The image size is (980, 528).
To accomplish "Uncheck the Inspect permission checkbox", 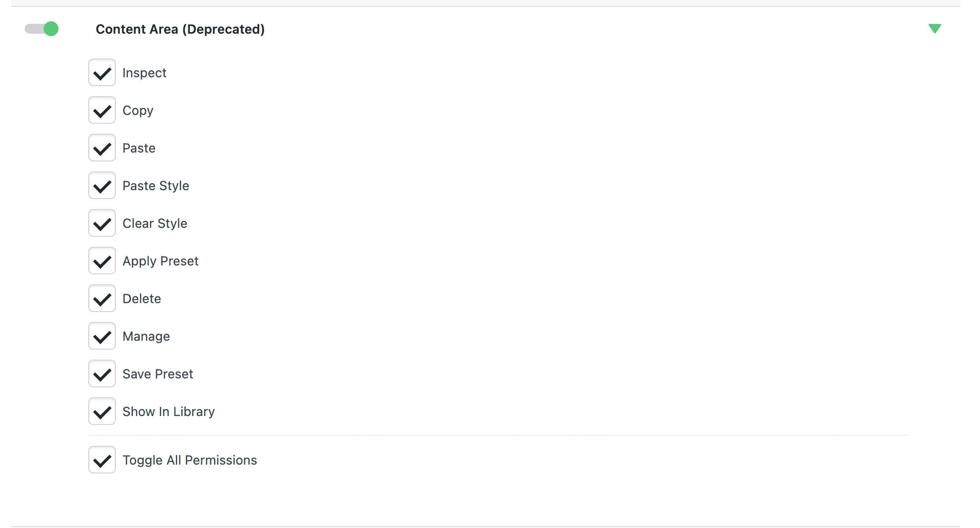I will [102, 73].
